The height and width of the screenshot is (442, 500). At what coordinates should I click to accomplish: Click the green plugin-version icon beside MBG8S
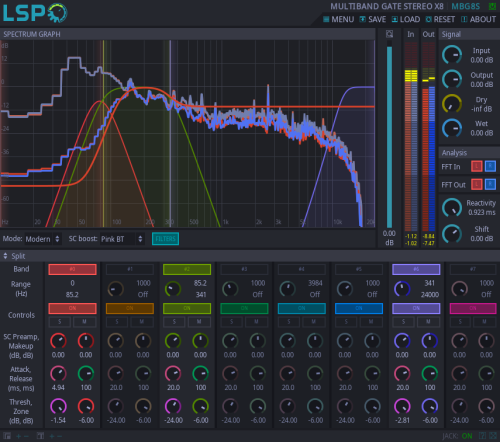coord(492,6)
